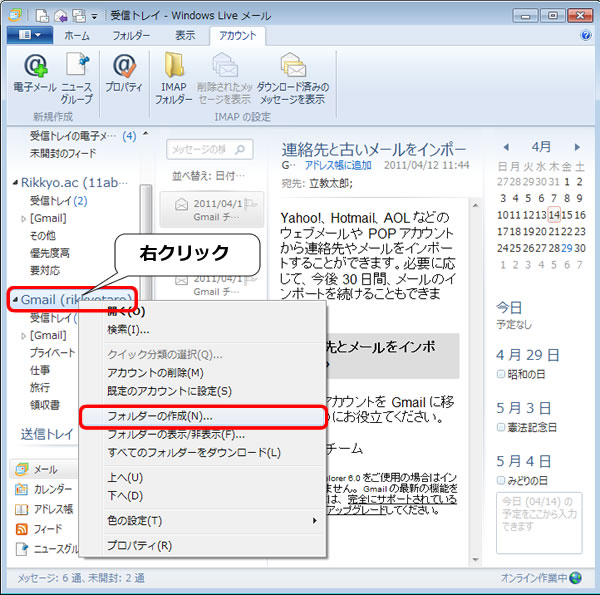Toggle the みどりの日 event checkbox
Image resolution: width=600 pixels, height=595 pixels.
point(501,480)
